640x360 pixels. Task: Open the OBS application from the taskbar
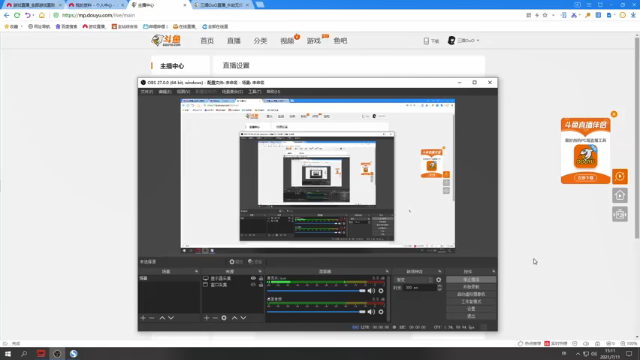click(57, 353)
